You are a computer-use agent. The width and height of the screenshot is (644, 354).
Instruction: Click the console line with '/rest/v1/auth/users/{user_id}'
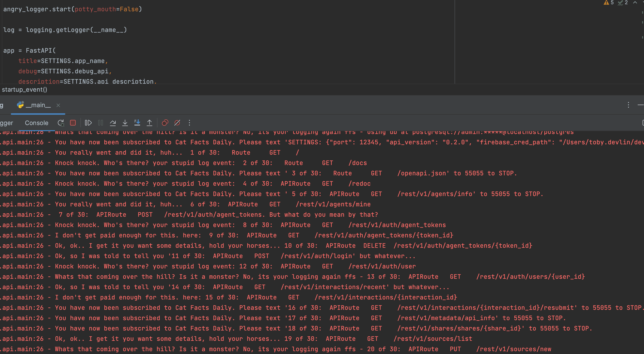tap(292, 277)
